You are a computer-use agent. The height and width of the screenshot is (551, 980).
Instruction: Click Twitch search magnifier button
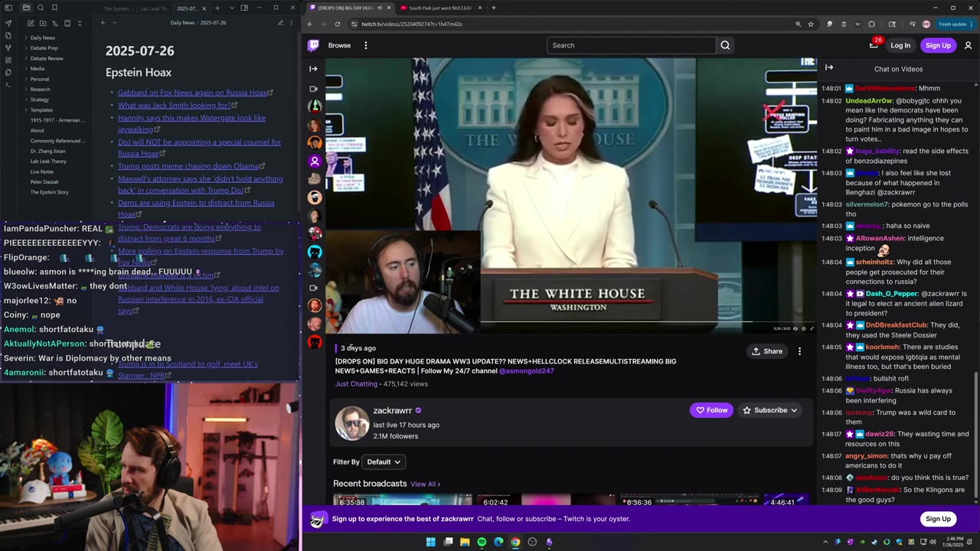point(725,45)
